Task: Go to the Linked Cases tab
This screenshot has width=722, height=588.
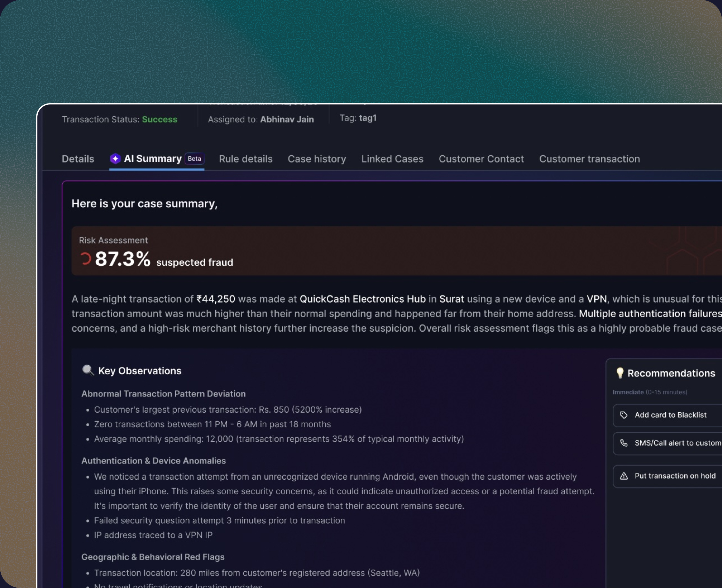Action: [x=392, y=159]
